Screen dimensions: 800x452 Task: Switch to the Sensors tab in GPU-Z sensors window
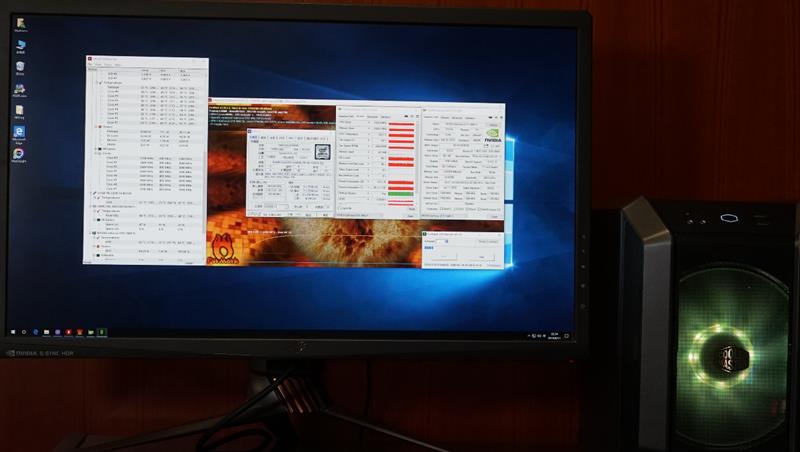[360, 117]
